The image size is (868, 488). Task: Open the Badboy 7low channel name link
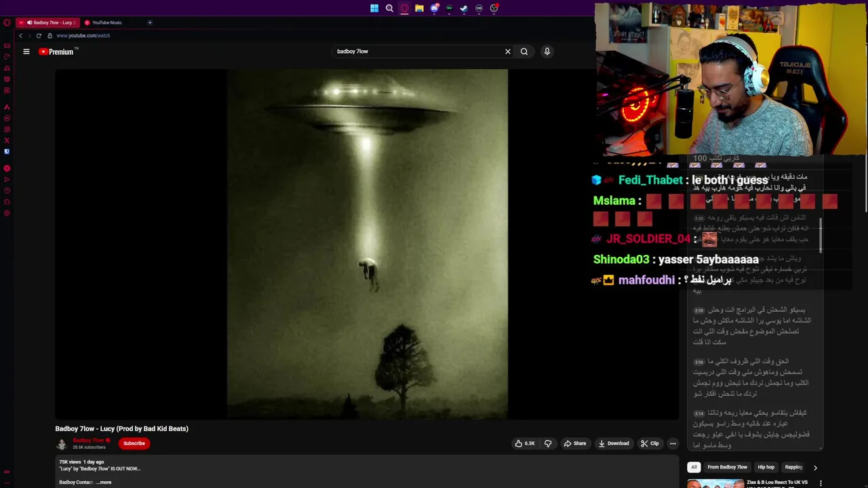88,441
